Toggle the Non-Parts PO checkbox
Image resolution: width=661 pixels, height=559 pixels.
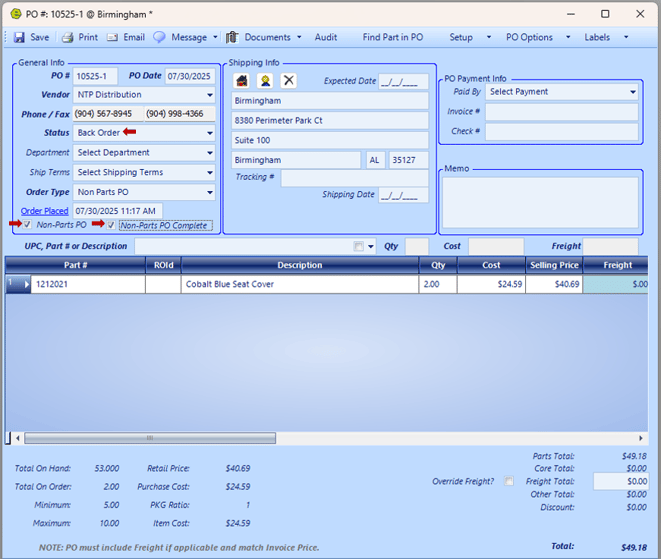[27, 225]
